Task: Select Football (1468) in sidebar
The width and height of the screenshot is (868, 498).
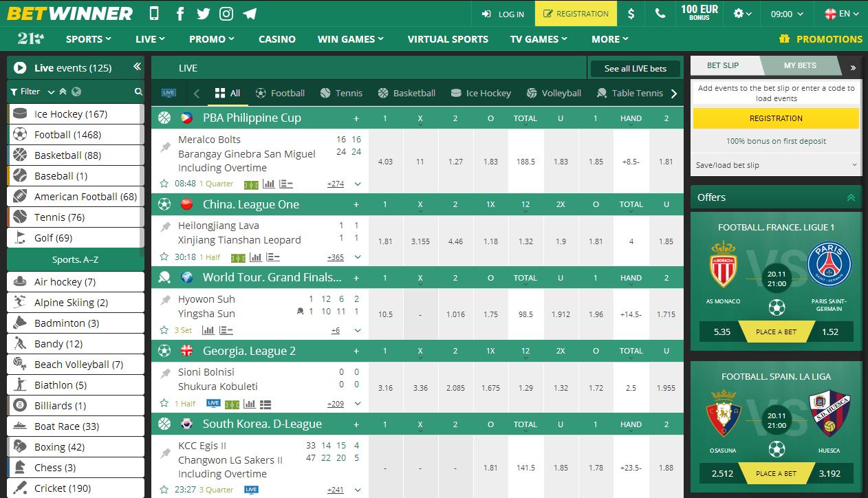Action: click(76, 135)
